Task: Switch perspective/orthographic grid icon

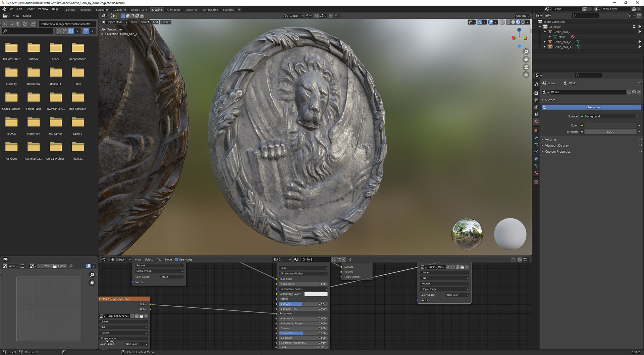Action: pos(526,75)
